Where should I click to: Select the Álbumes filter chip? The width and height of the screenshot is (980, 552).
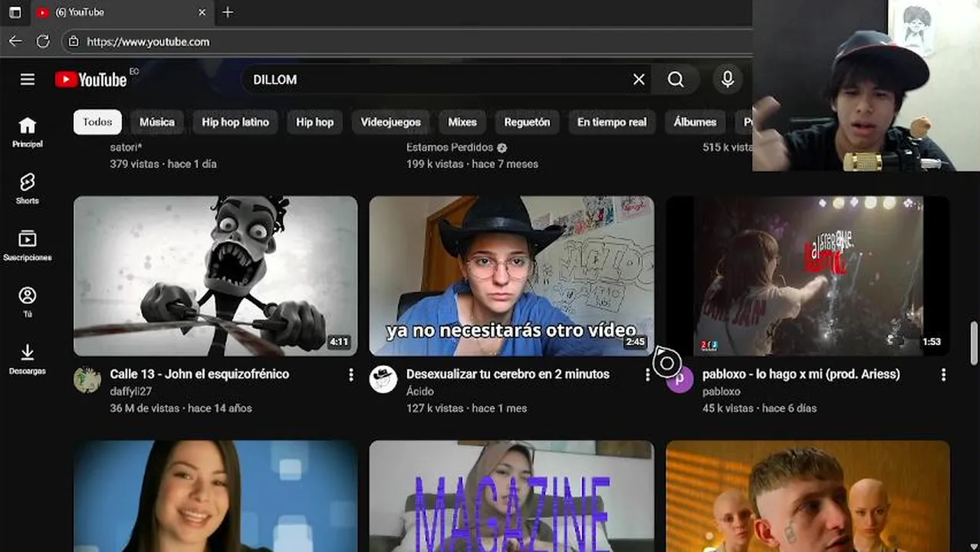[x=695, y=122]
